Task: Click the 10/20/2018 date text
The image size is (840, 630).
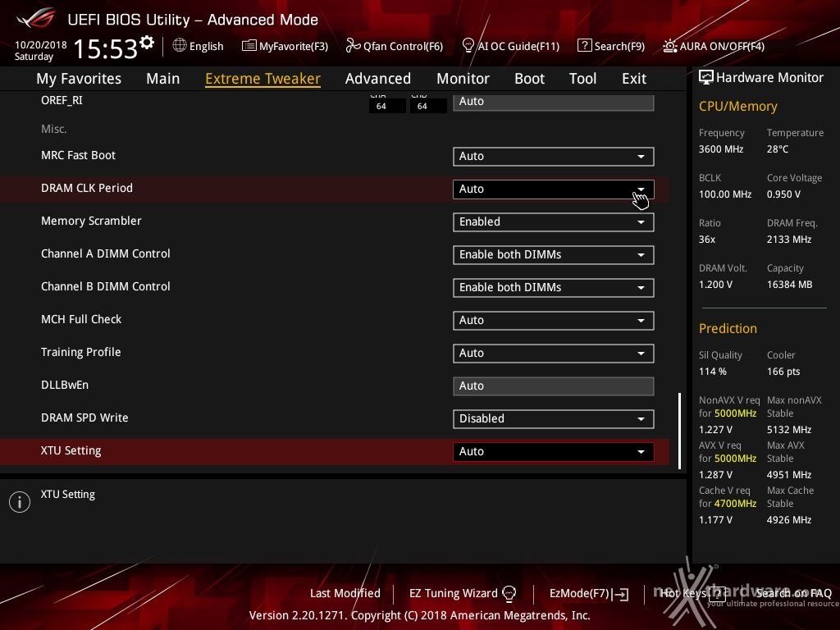Action: pyautogui.click(x=41, y=44)
